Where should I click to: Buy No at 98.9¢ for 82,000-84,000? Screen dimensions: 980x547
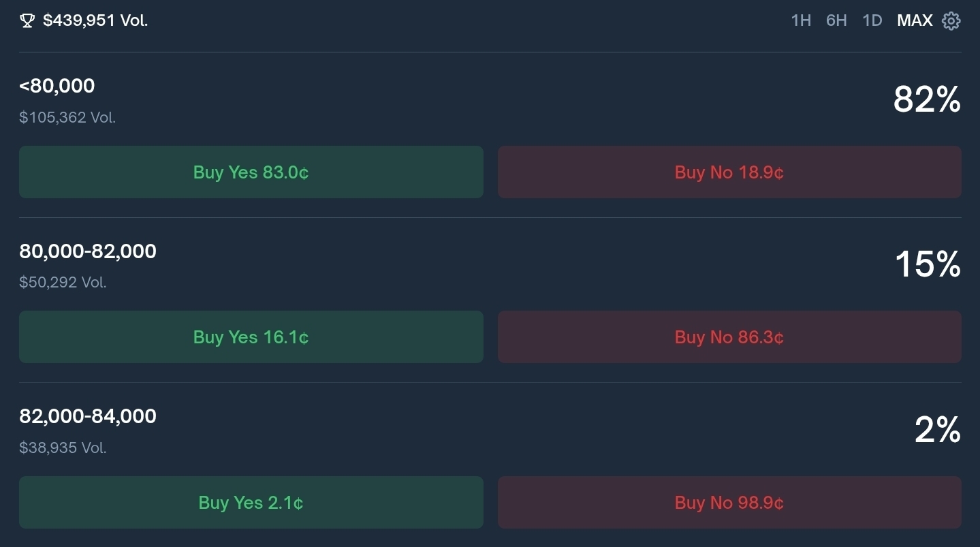(729, 503)
